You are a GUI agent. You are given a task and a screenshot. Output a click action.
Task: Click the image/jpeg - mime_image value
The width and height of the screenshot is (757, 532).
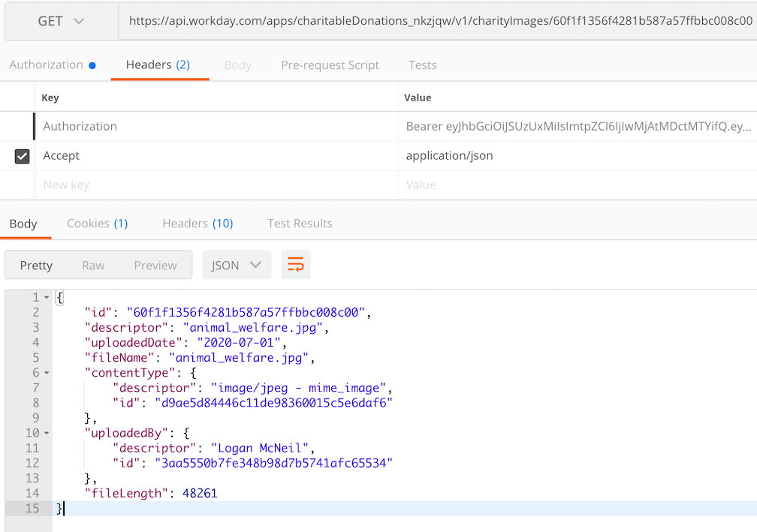tap(298, 388)
